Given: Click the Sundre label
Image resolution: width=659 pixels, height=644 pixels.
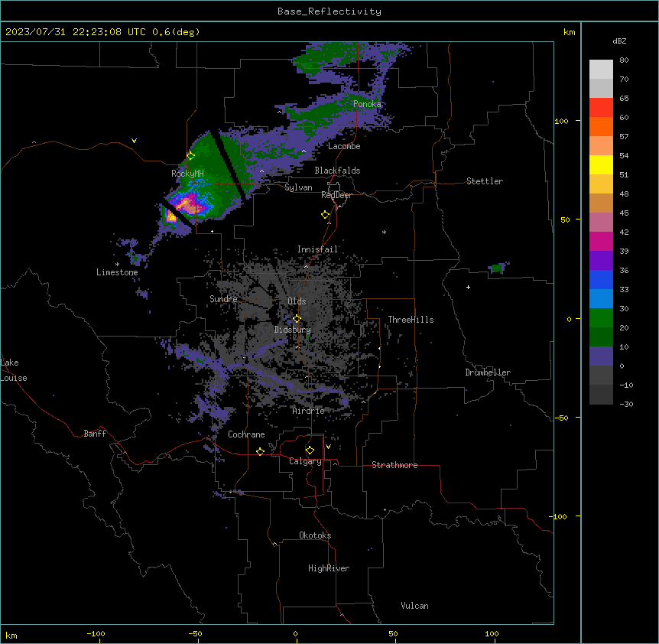Looking at the screenshot, I should pos(223,299).
